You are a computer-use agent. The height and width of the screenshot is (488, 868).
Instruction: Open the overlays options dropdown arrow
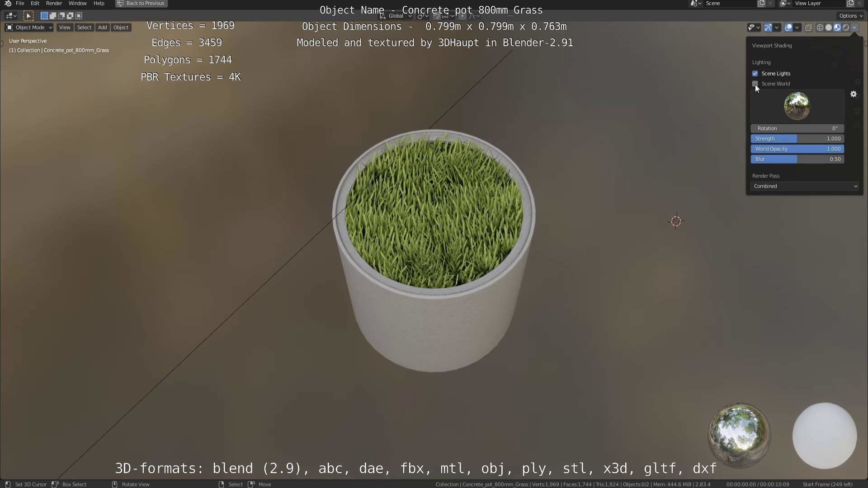pyautogui.click(x=797, y=28)
